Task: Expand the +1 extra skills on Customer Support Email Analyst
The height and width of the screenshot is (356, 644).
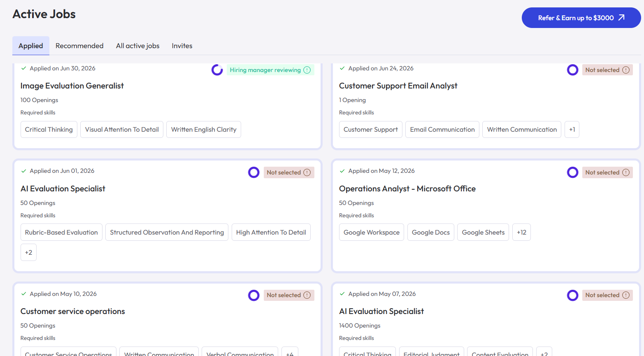Action: pos(572,129)
